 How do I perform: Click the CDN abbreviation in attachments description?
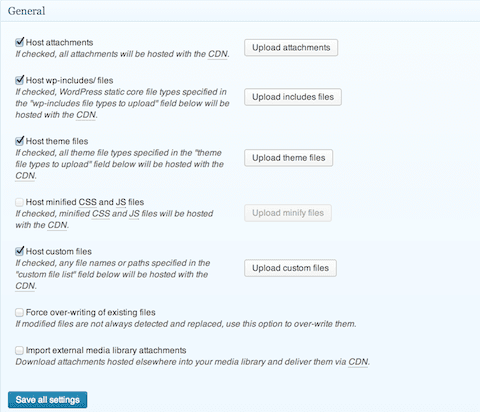(218, 54)
